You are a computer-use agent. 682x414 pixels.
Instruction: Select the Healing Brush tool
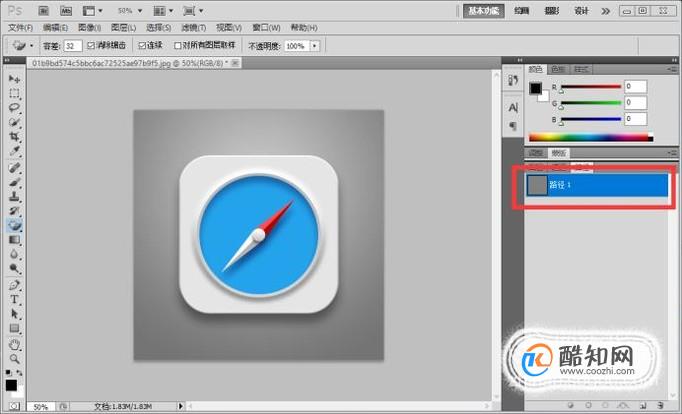14,167
